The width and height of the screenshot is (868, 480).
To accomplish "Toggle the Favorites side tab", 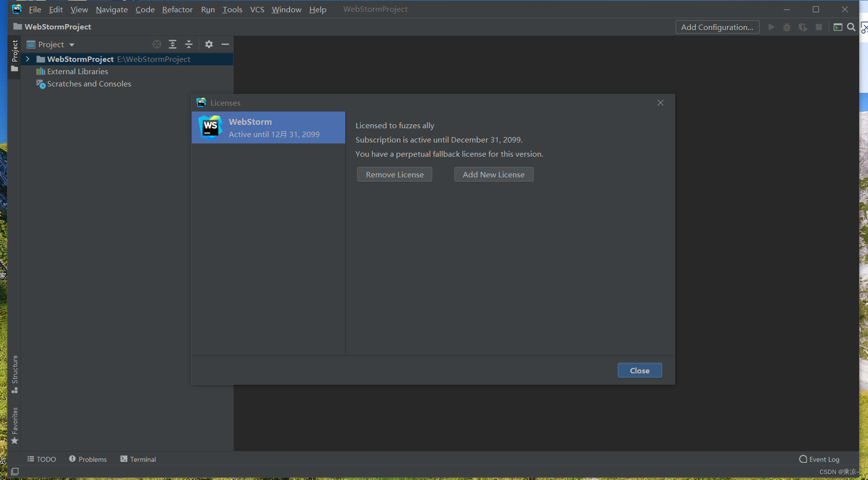I will pos(15,426).
